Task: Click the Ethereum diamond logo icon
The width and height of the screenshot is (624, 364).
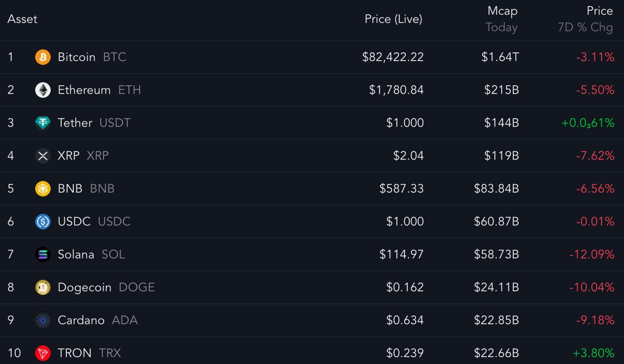Action: [43, 90]
